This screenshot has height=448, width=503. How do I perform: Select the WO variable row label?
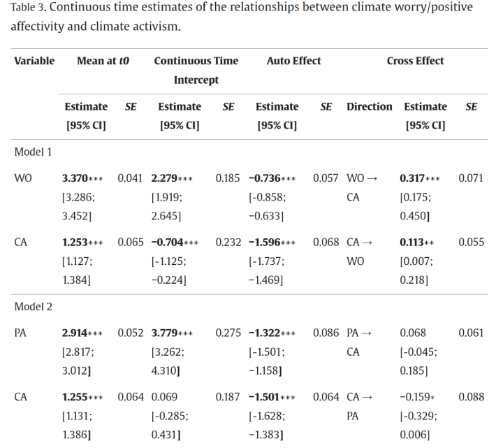[x=22, y=178]
